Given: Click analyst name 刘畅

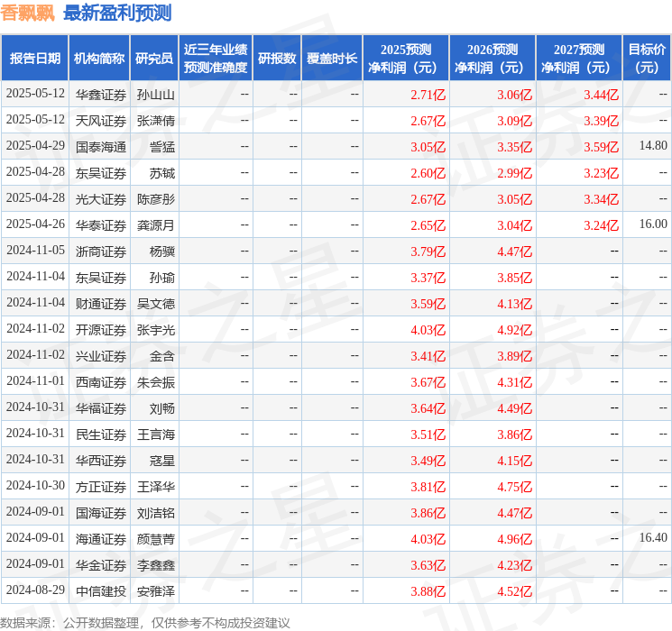Looking at the screenshot, I should point(162,408).
